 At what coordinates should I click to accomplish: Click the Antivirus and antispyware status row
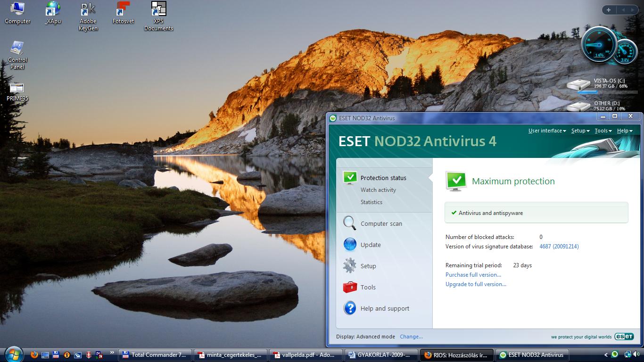[537, 213]
